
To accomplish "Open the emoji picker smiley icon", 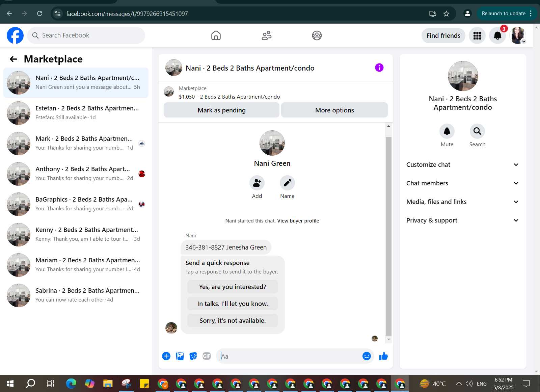I will tap(367, 356).
